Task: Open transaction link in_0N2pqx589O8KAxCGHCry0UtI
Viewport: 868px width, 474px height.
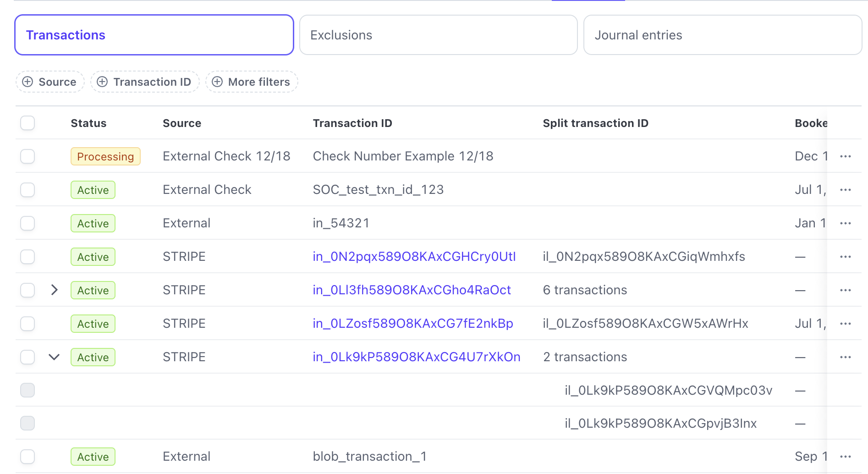Action: click(414, 256)
